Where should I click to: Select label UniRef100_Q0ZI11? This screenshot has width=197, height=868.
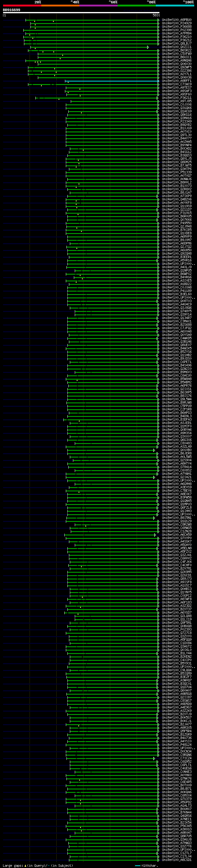pos(176,47)
